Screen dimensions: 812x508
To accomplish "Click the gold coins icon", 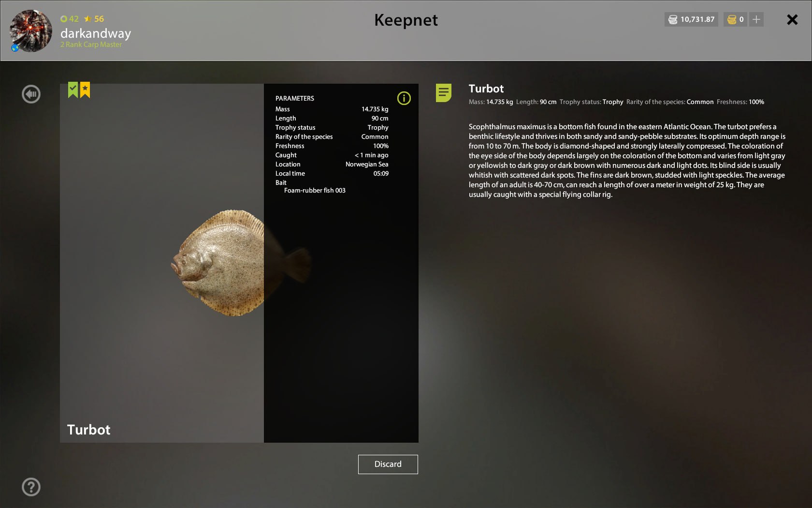I will point(732,19).
